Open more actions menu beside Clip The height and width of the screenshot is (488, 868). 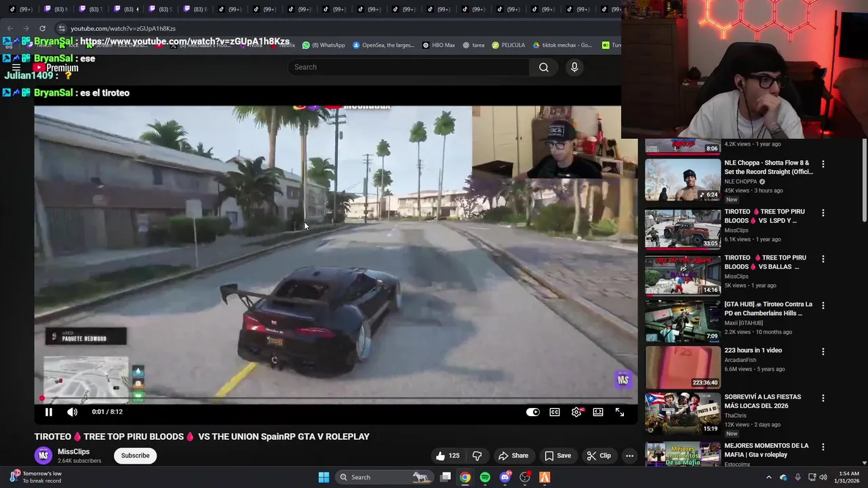click(629, 455)
